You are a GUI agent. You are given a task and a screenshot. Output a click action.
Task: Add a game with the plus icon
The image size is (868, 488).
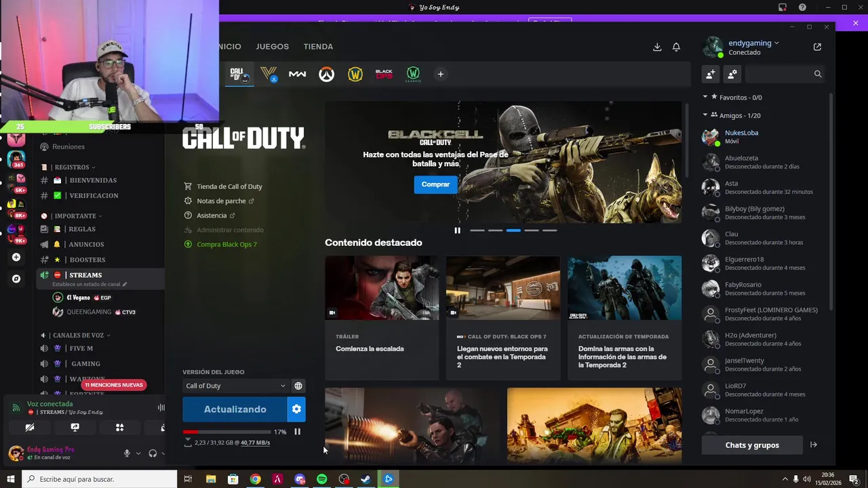[x=440, y=74]
